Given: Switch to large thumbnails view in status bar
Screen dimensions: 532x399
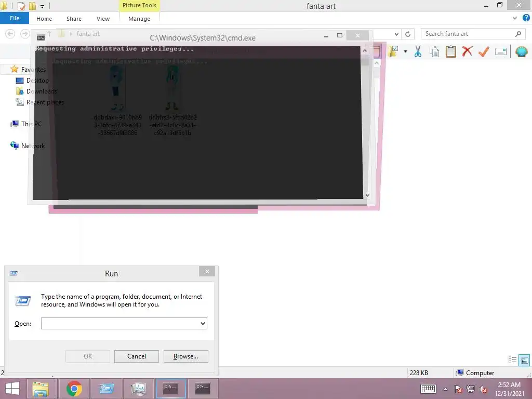Looking at the screenshot, I should (x=524, y=360).
